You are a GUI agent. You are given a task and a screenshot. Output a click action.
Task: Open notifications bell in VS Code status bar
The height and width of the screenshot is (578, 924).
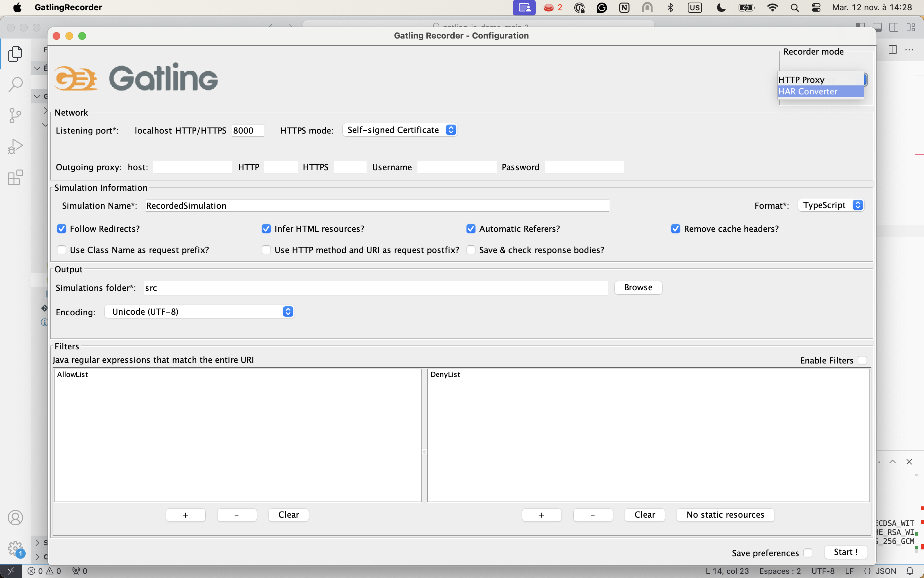[910, 571]
